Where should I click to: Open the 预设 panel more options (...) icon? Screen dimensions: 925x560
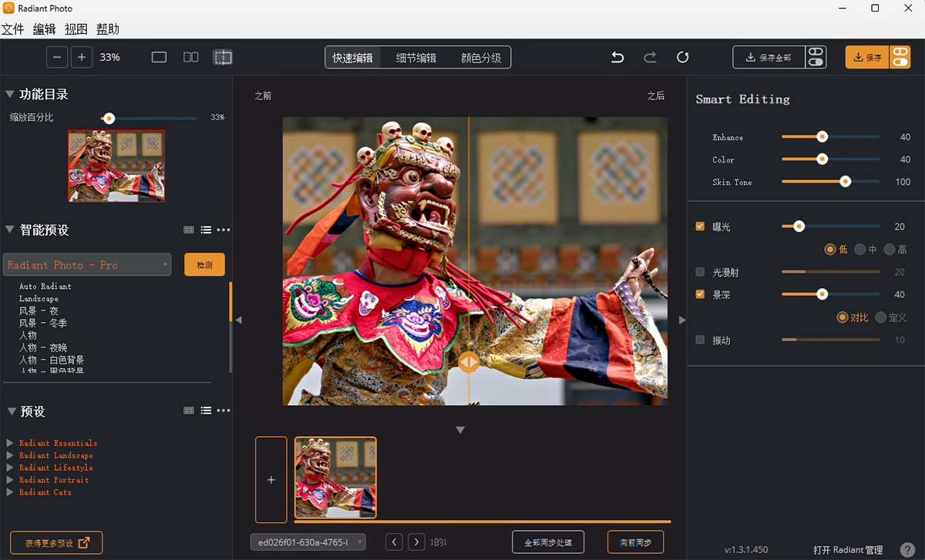[223, 411]
